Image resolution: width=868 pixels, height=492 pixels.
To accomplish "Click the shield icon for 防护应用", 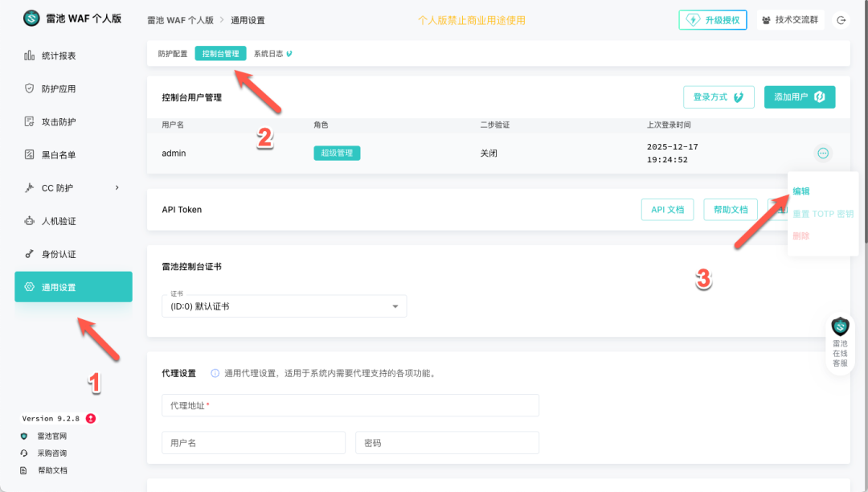I will coord(29,88).
